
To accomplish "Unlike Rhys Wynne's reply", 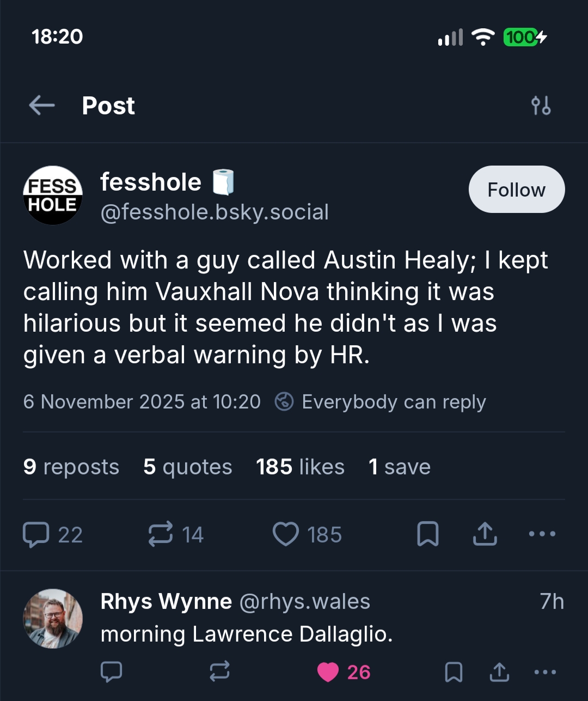I will click(328, 672).
